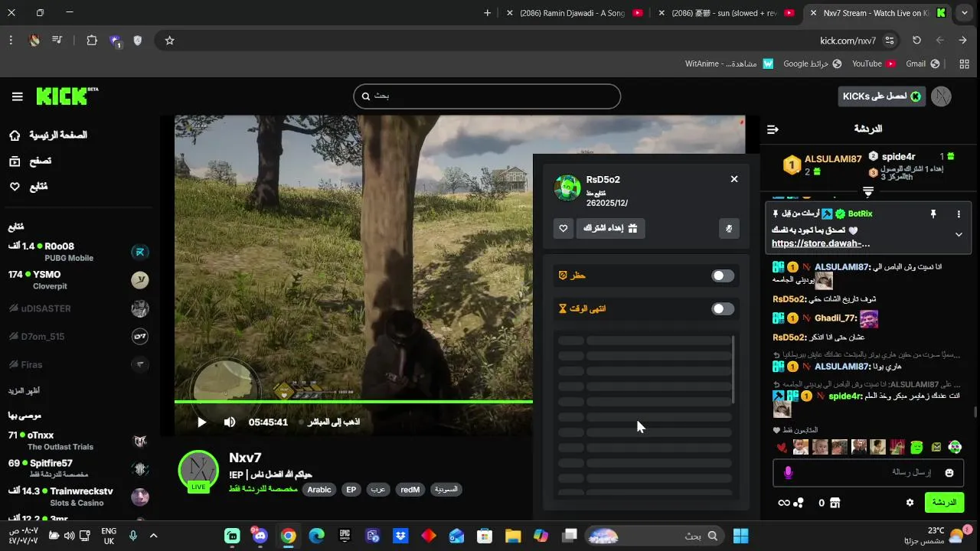Open the emoji picker in chat input
This screenshot has width=980, height=551.
click(949, 473)
